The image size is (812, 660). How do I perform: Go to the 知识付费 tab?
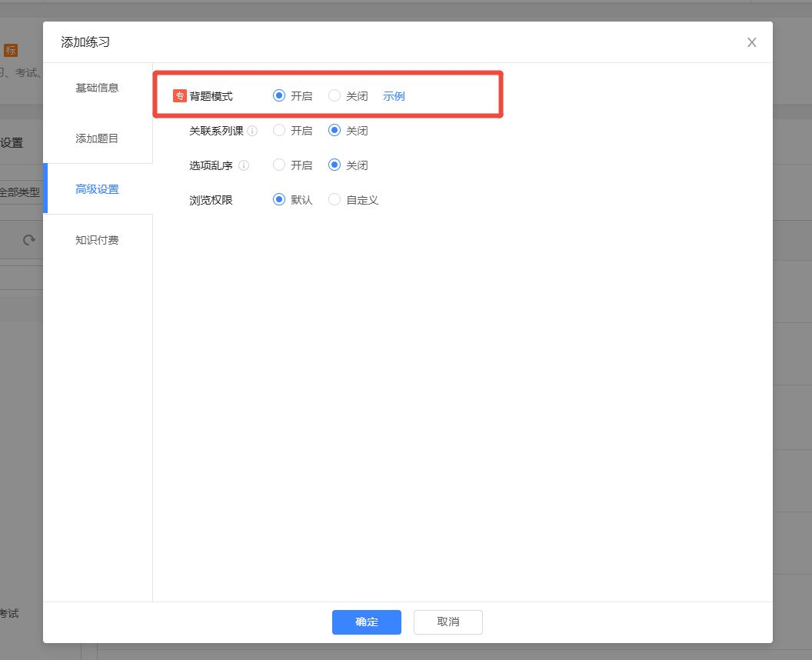97,240
